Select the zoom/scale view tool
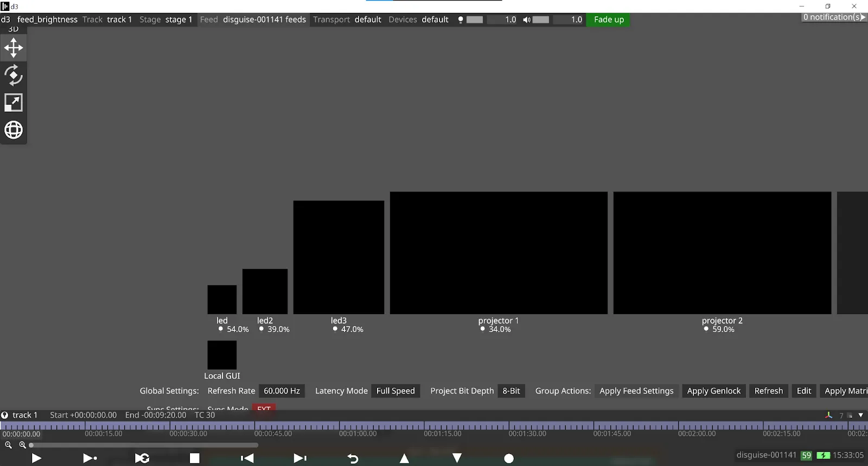 [14, 103]
